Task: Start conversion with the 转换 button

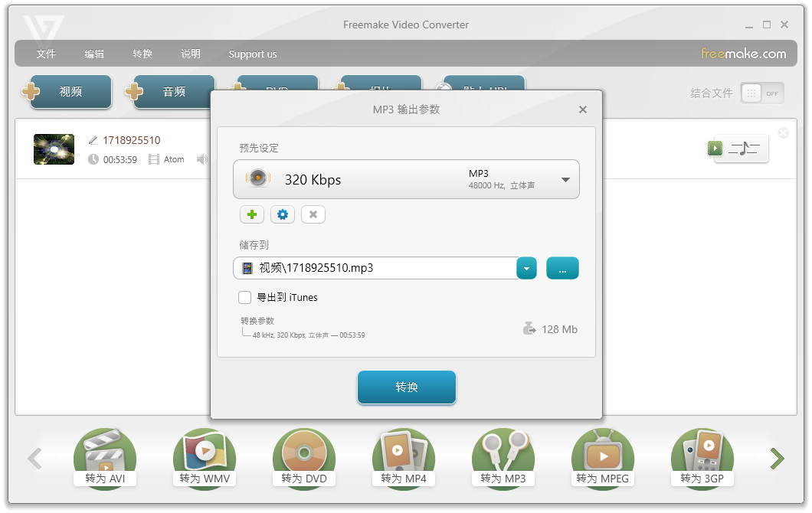Action: coord(406,387)
